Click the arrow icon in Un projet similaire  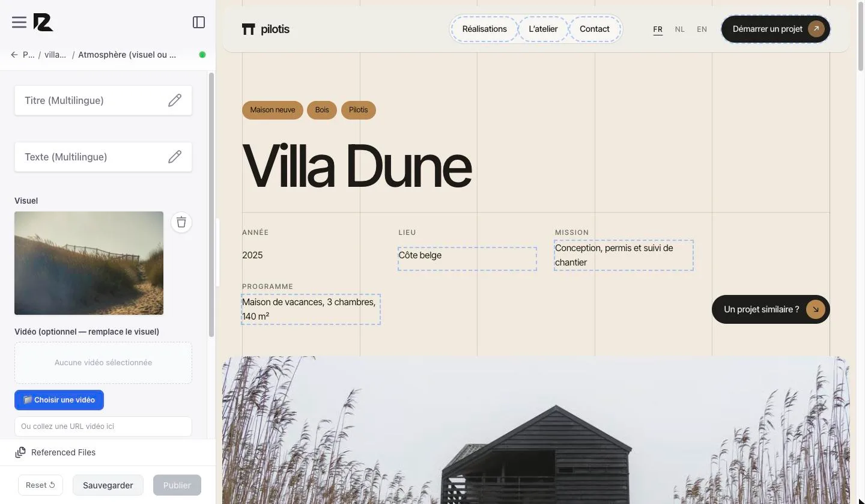(x=816, y=309)
